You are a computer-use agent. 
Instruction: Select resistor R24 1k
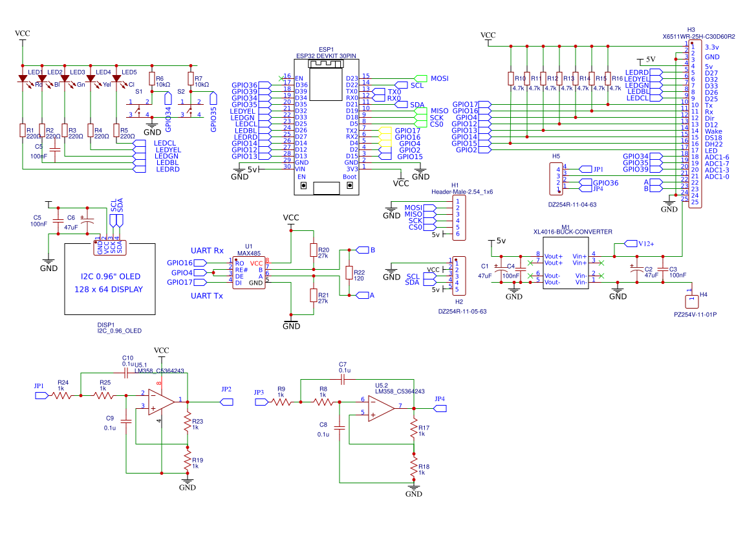61,395
